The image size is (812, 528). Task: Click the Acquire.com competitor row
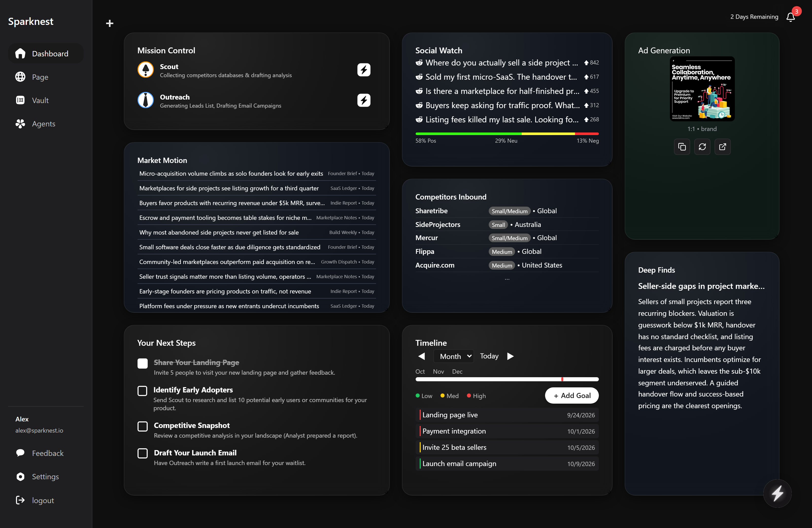point(507,265)
